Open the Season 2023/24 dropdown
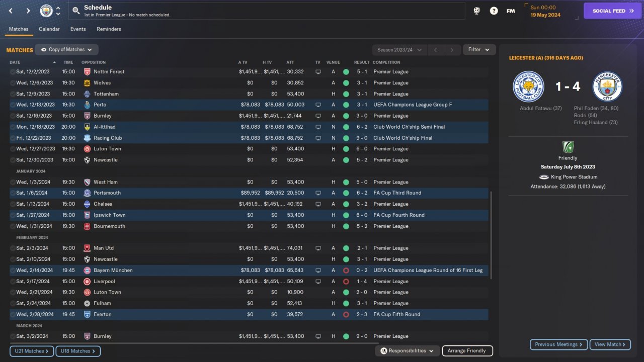This screenshot has width=644, height=362. (399, 50)
